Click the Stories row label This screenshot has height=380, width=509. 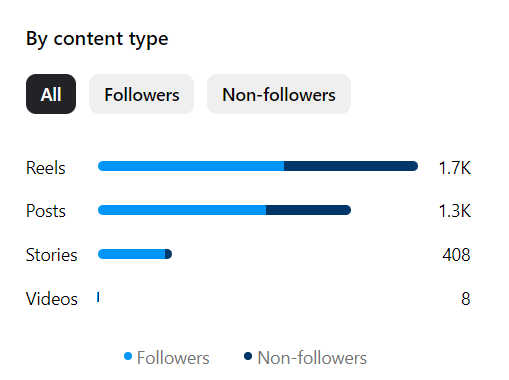coord(51,255)
